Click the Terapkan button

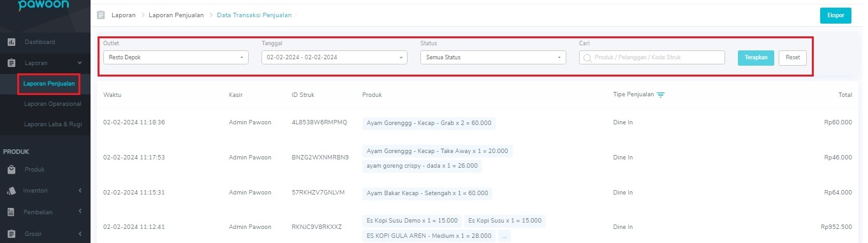(x=756, y=57)
